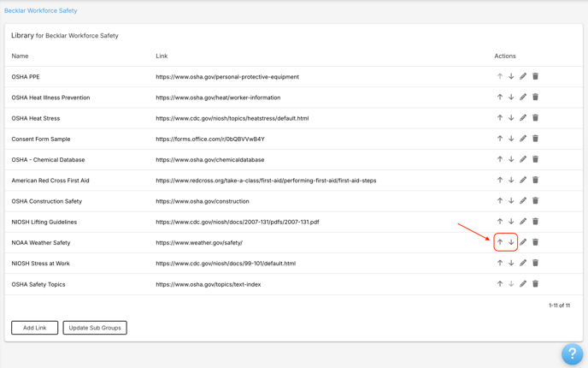Move NIOSH Stress at Work up
The width and height of the screenshot is (588, 368).
pos(500,263)
